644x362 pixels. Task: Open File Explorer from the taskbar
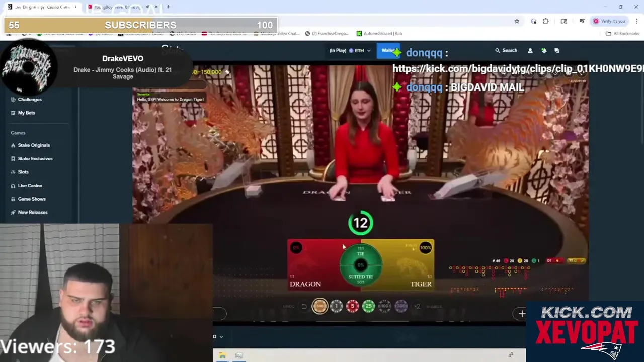(222, 355)
